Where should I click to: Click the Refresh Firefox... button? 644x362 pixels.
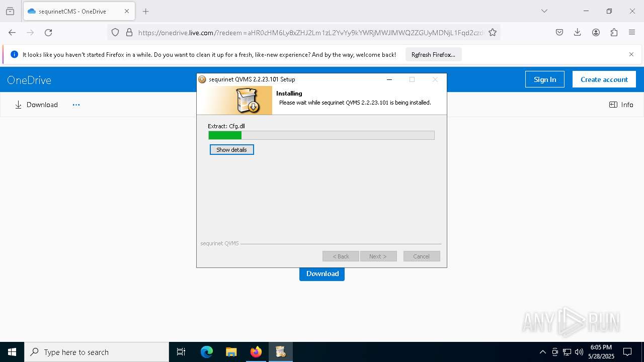433,54
